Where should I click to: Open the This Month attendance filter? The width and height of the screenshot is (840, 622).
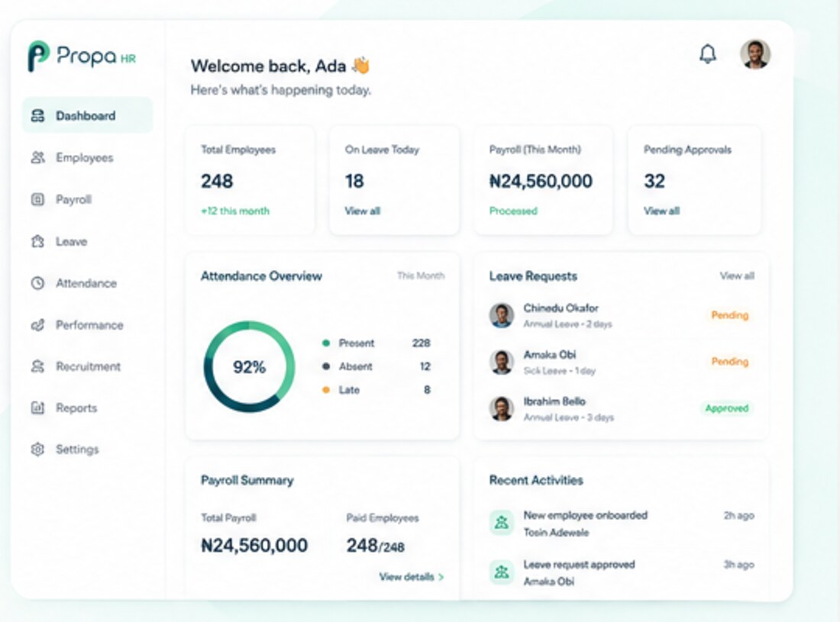tap(421, 276)
